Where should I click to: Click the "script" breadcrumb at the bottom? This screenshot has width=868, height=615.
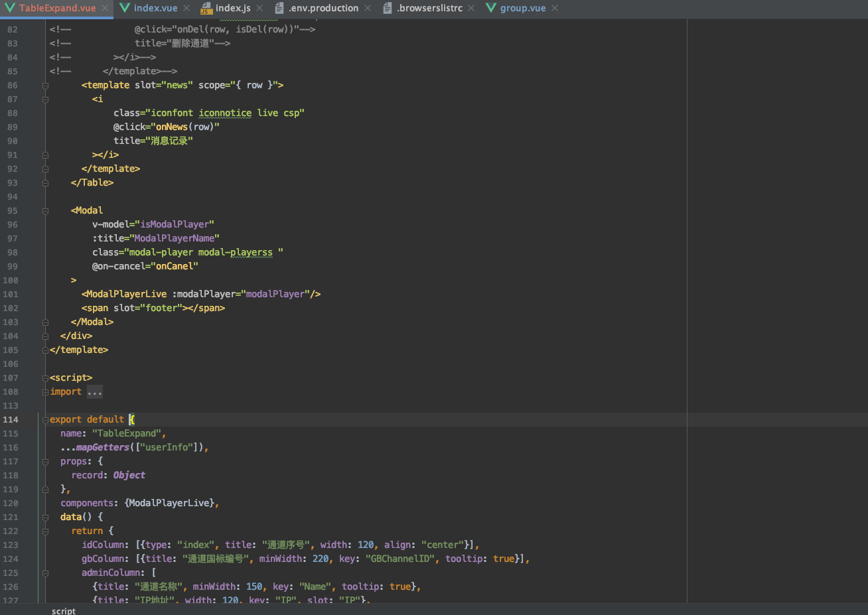(x=64, y=610)
